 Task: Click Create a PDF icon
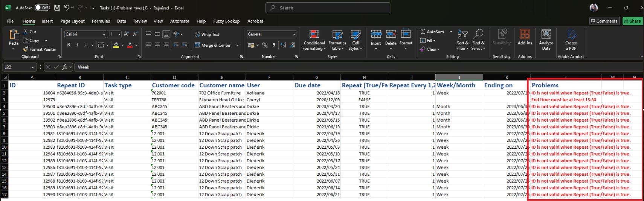click(x=571, y=35)
